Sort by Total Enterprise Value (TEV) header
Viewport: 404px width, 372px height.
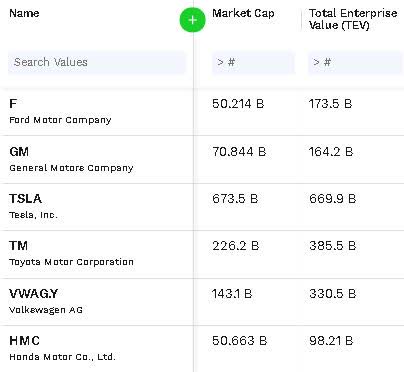click(353, 19)
